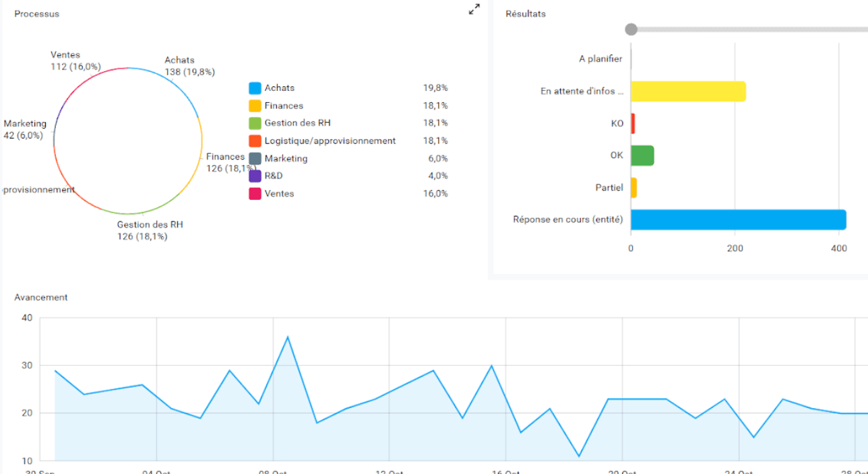Click the Marketing grey legend swatch
868x474 pixels.
255,158
